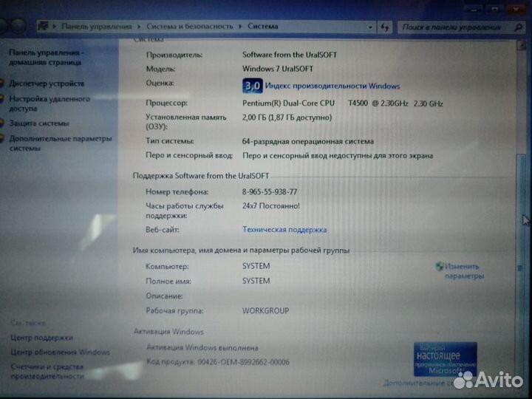Click the Техническая поддержка website link
The width and height of the screenshot is (532, 399).
[284, 230]
